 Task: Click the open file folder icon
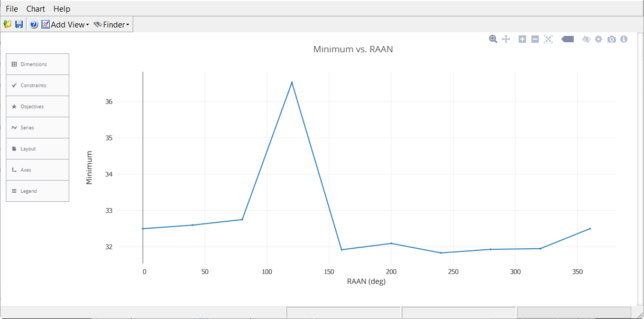7,24
